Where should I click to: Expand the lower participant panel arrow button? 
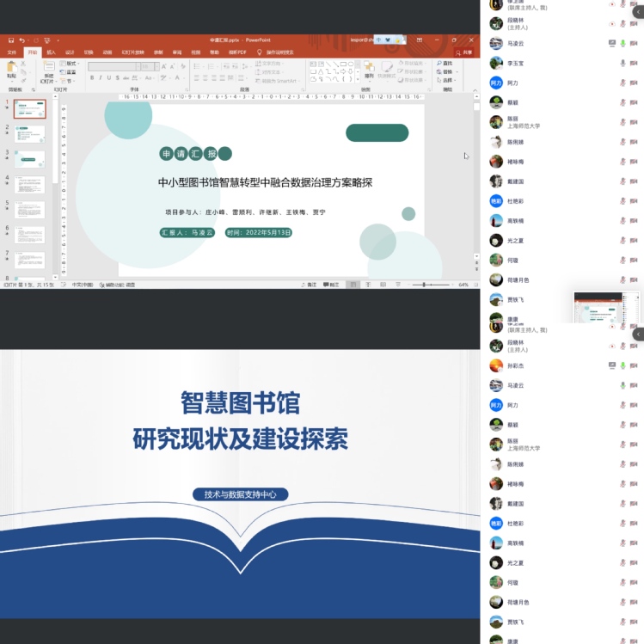tap(638, 334)
